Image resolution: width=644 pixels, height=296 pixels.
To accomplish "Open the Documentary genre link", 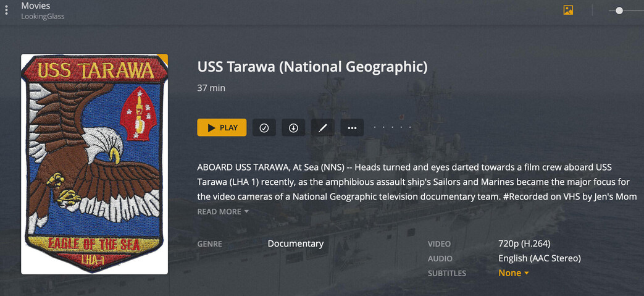I will tap(296, 243).
